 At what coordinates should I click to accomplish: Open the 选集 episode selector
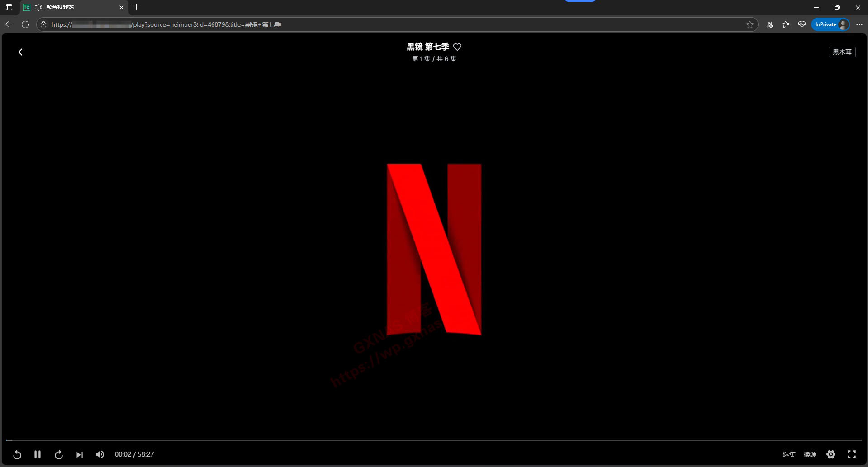point(789,454)
